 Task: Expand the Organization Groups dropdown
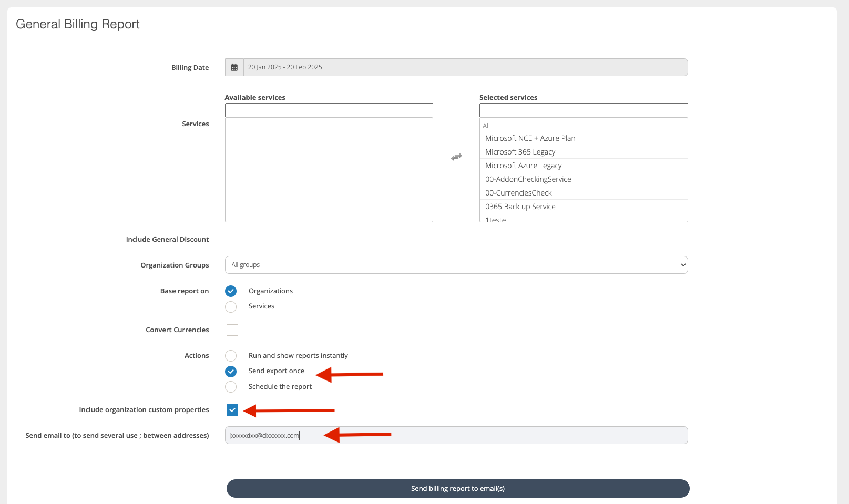pyautogui.click(x=456, y=265)
